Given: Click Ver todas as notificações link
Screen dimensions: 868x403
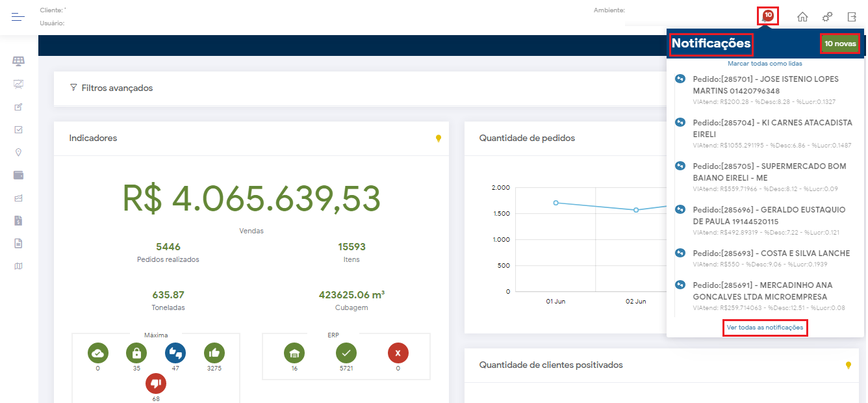Looking at the screenshot, I should [x=765, y=328].
